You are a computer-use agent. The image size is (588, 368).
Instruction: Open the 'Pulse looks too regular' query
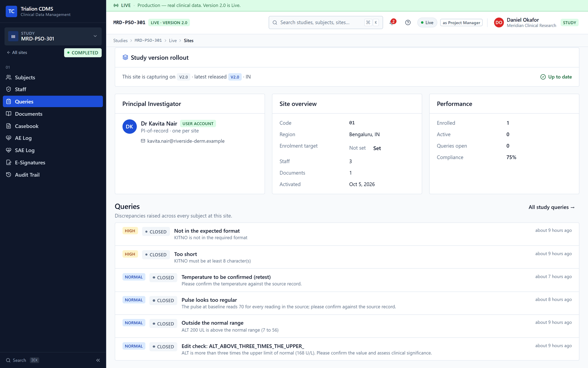(347, 303)
